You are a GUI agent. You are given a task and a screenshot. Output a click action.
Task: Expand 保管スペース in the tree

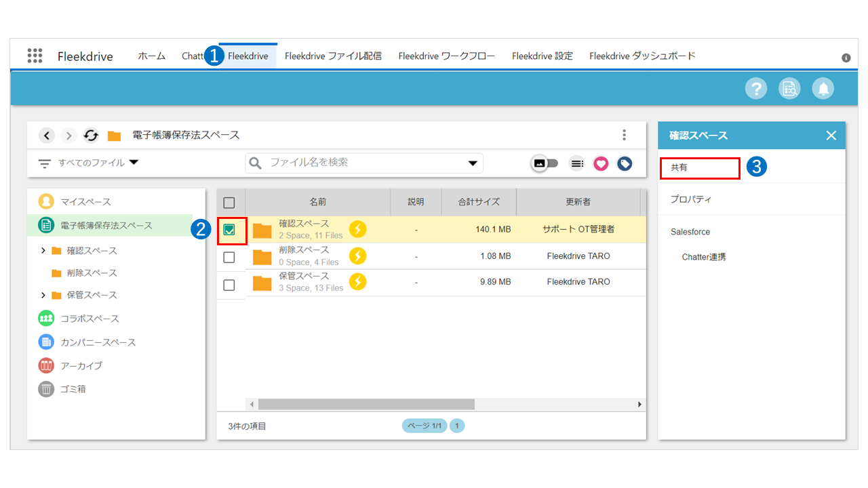pyautogui.click(x=43, y=295)
